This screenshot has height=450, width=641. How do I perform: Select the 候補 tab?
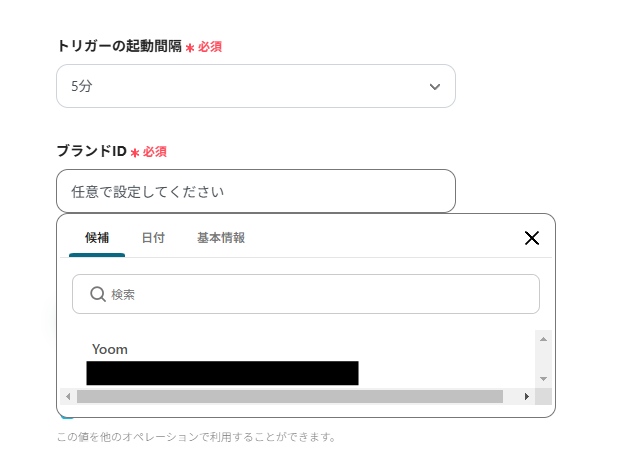(97, 238)
